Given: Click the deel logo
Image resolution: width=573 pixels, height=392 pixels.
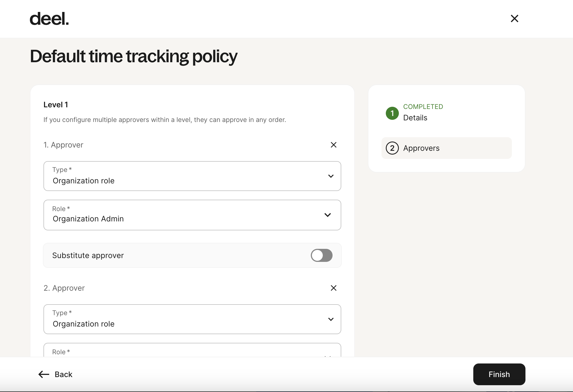Looking at the screenshot, I should pyautogui.click(x=49, y=19).
